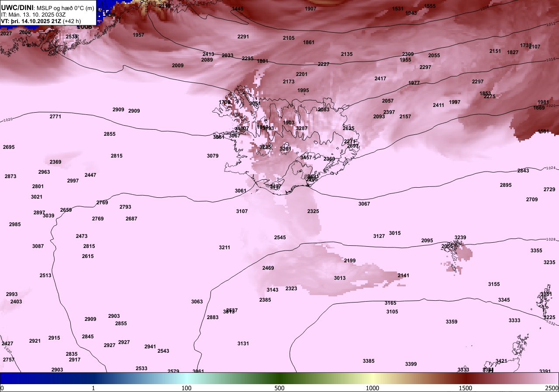Click the freezing level value 2141

coord(404,275)
